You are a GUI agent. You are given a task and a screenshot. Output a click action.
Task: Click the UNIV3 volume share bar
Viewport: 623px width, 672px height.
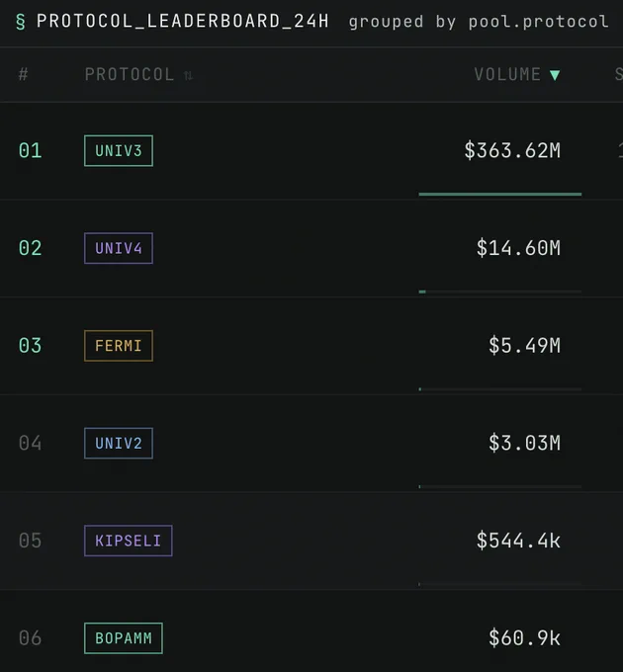pos(500,194)
